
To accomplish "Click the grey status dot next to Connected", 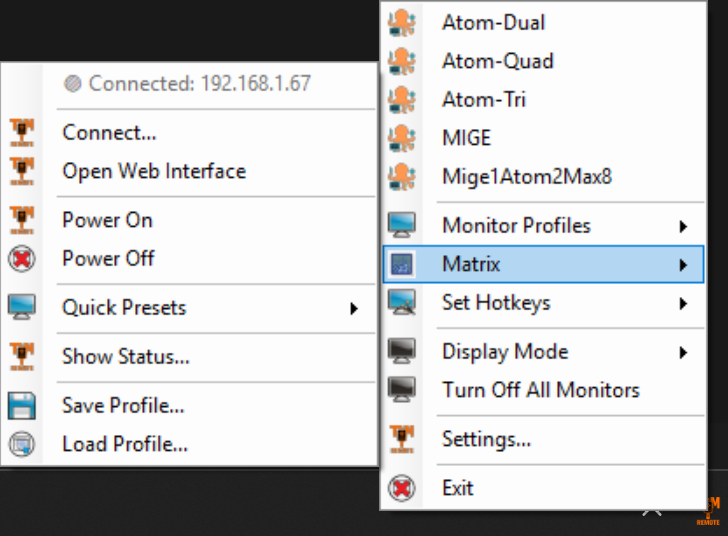I will point(73,84).
